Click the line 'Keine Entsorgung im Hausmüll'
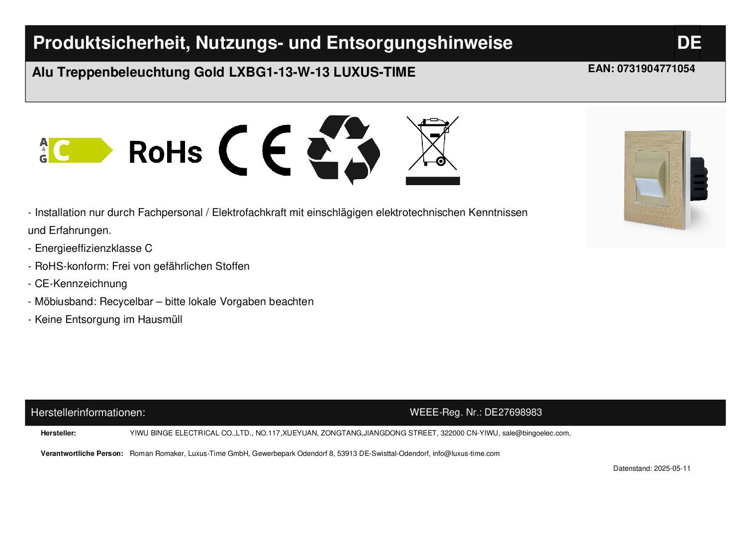This screenshot has height=535, width=756. pyautogui.click(x=105, y=320)
